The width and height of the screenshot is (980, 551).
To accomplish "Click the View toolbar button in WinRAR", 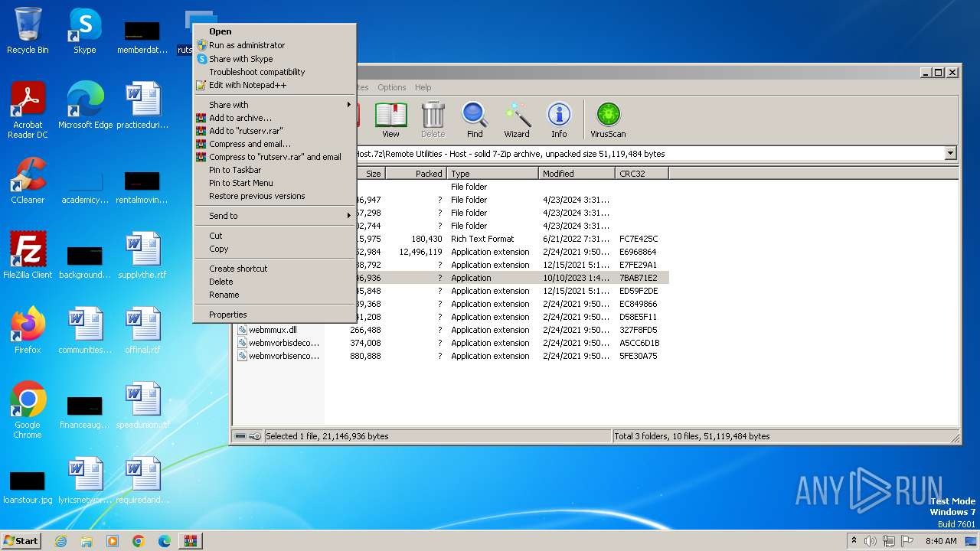I will 390,120.
